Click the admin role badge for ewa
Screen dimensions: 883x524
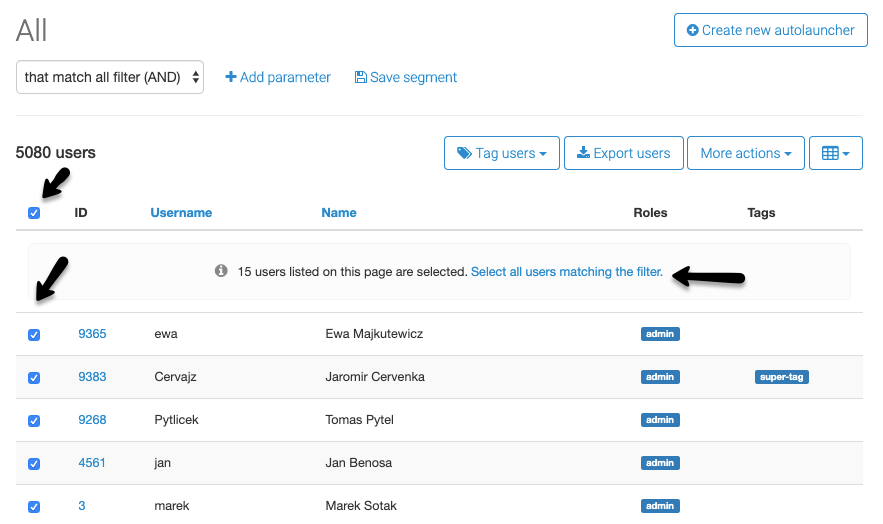660,334
